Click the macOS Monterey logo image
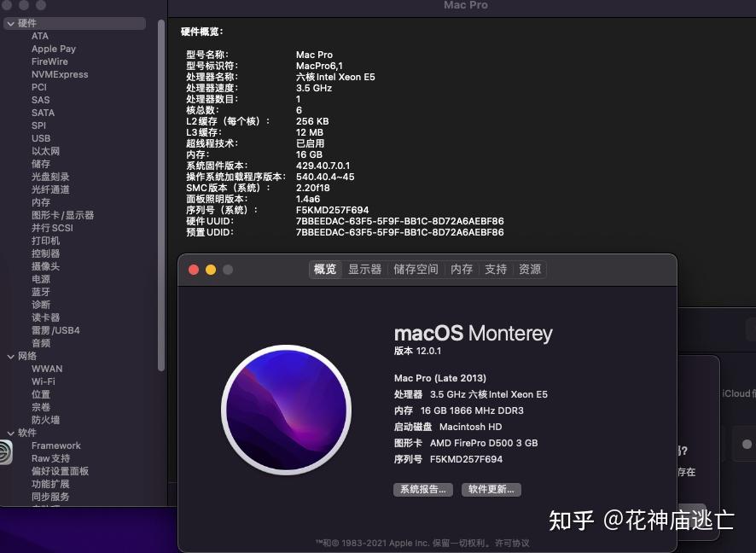The height and width of the screenshot is (553, 756). (287, 410)
